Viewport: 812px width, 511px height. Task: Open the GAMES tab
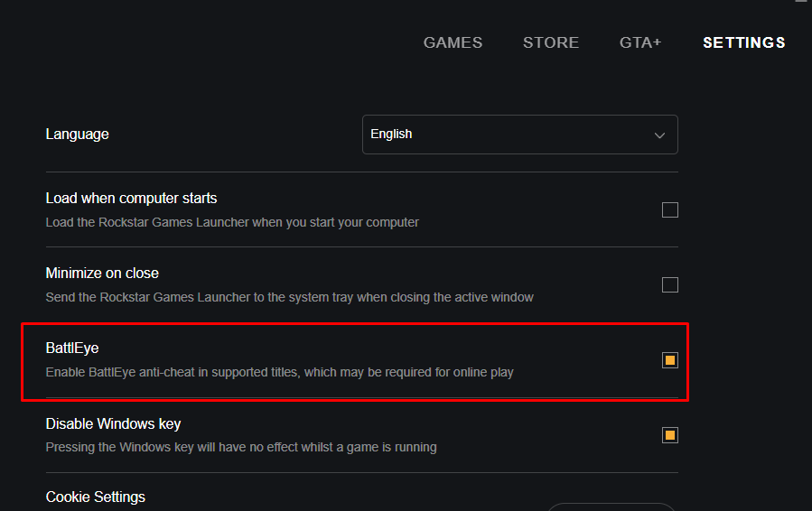453,42
